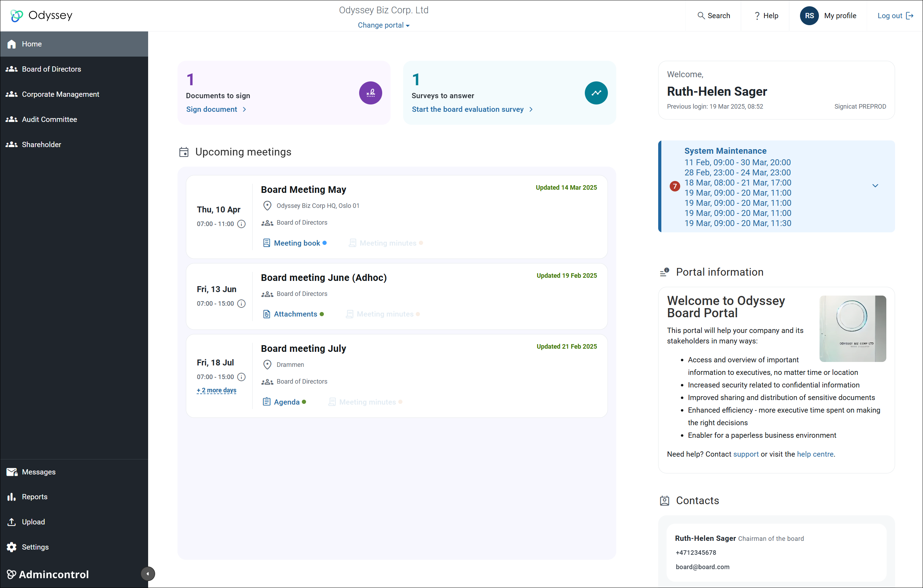Collapse the sidebar with arrow button

click(147, 574)
